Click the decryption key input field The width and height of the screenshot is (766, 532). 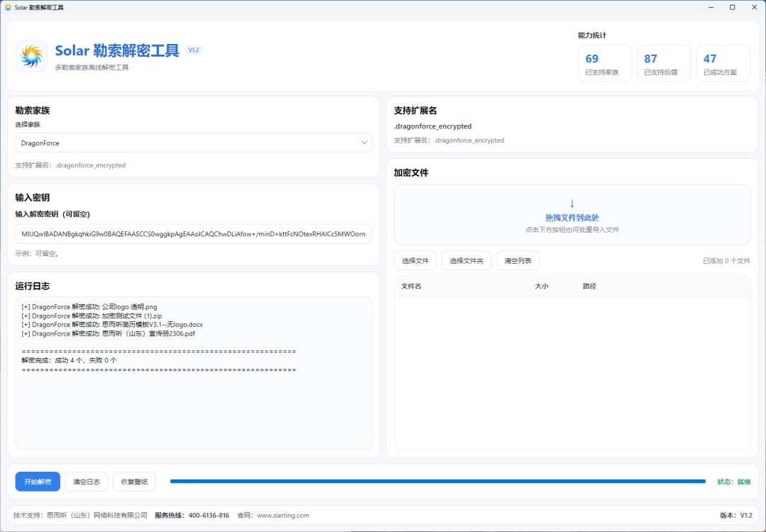pyautogui.click(x=194, y=234)
